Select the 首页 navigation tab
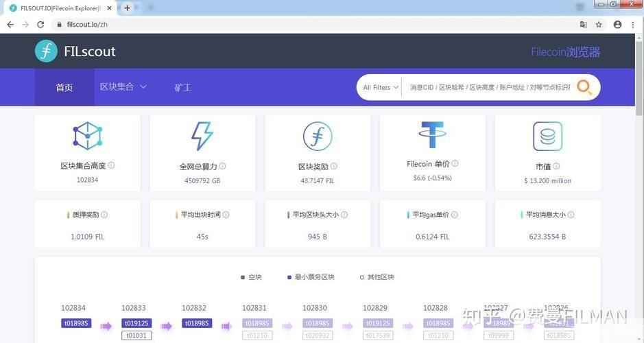644x343 pixels. [64, 88]
